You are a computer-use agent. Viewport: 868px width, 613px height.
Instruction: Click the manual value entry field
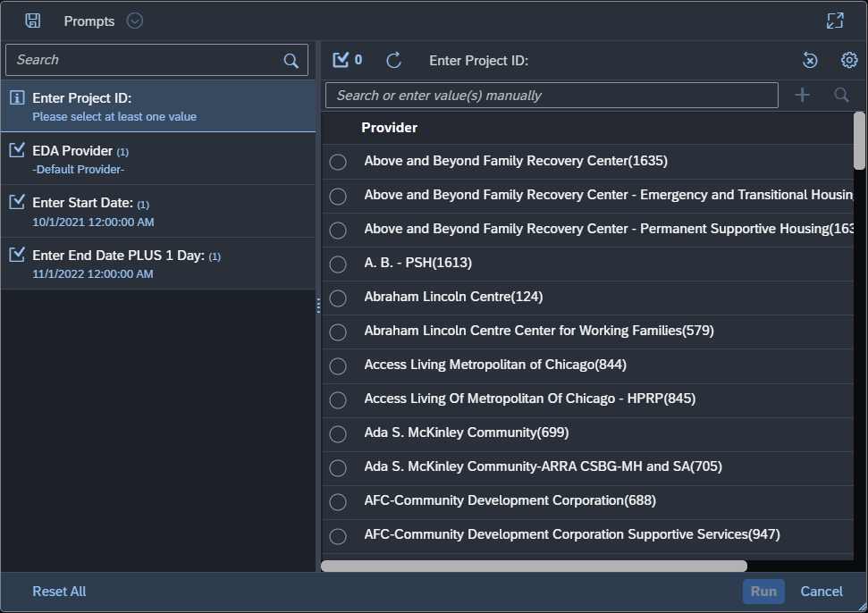pos(552,96)
